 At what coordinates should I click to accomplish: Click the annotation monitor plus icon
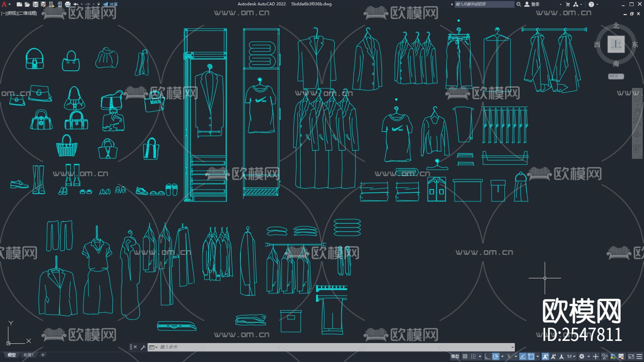point(595,356)
